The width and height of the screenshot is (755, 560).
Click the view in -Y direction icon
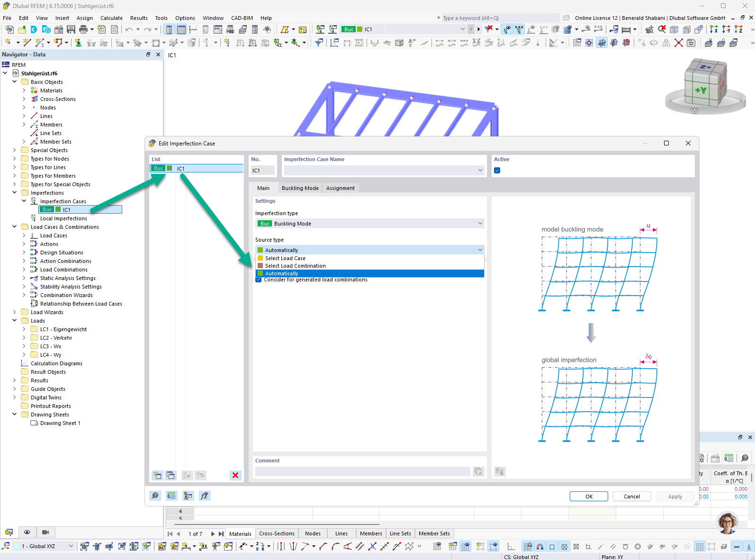[x=726, y=29]
